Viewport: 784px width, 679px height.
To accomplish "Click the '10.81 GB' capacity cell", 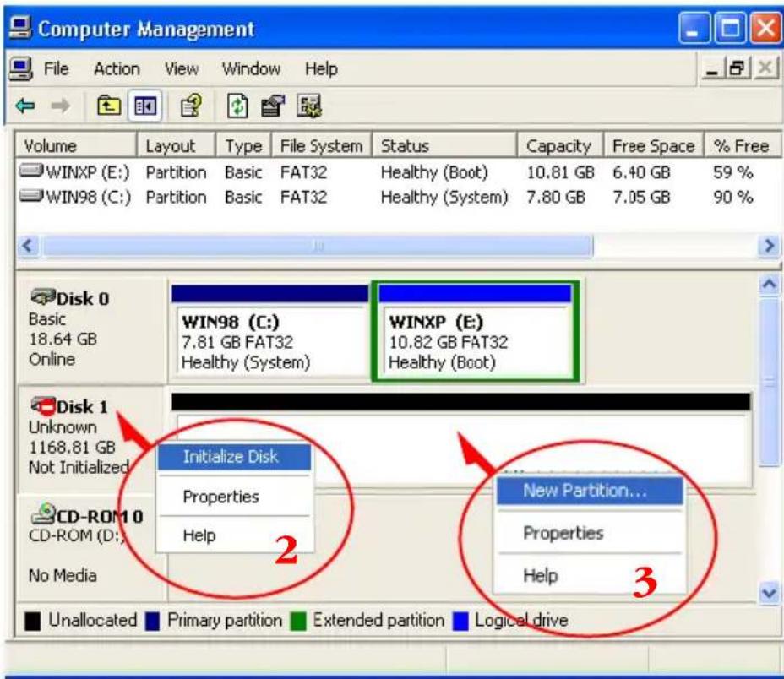I will [x=560, y=172].
